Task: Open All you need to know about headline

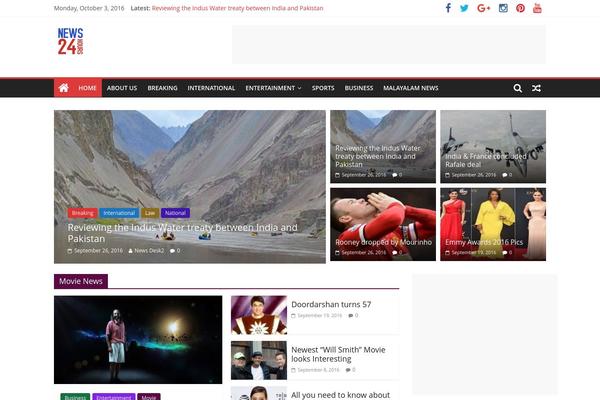Action: [x=341, y=395]
